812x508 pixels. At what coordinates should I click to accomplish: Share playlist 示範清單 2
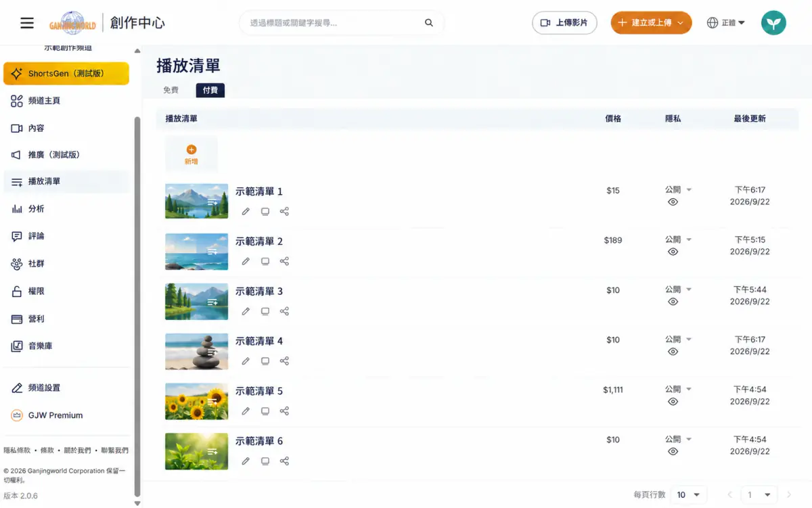coord(284,261)
